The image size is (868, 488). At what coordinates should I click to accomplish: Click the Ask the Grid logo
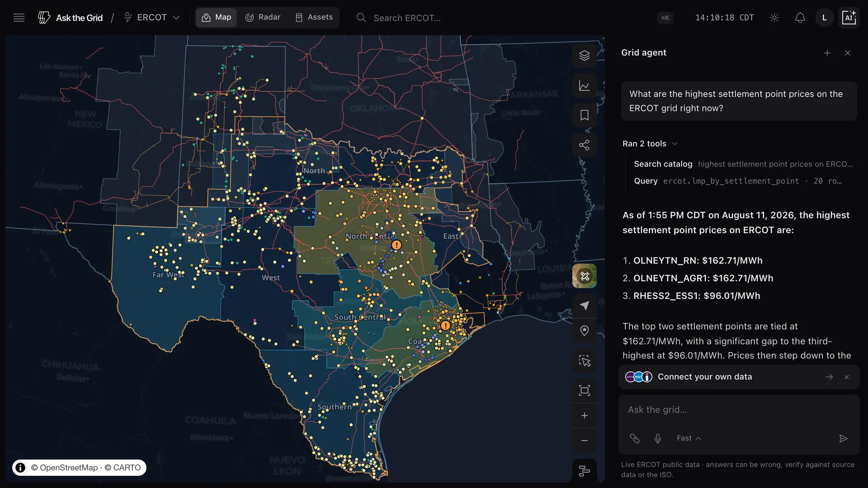[70, 18]
